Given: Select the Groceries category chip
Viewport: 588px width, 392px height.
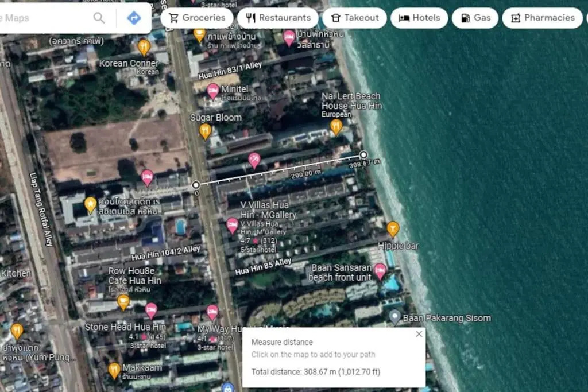Looking at the screenshot, I should click(x=196, y=18).
